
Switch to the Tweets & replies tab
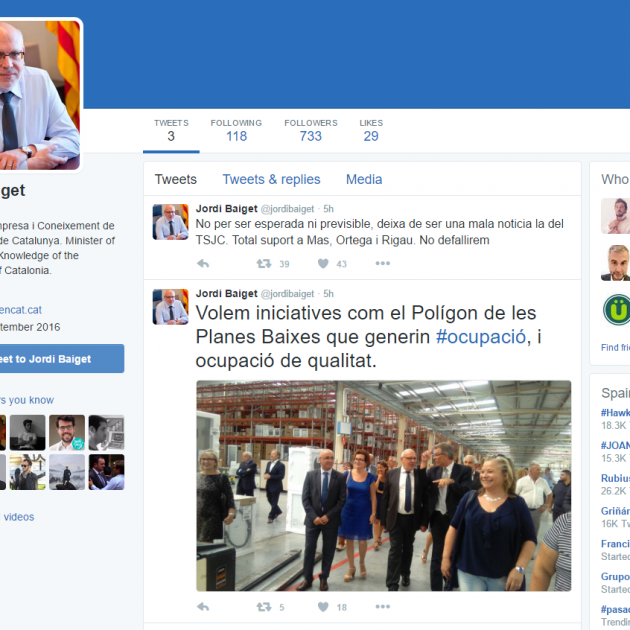(271, 180)
